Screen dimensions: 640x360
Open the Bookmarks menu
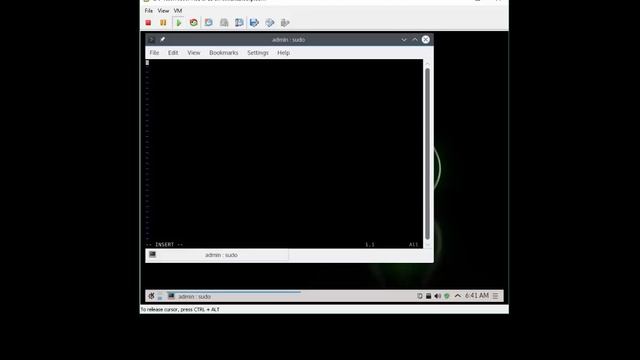224,53
